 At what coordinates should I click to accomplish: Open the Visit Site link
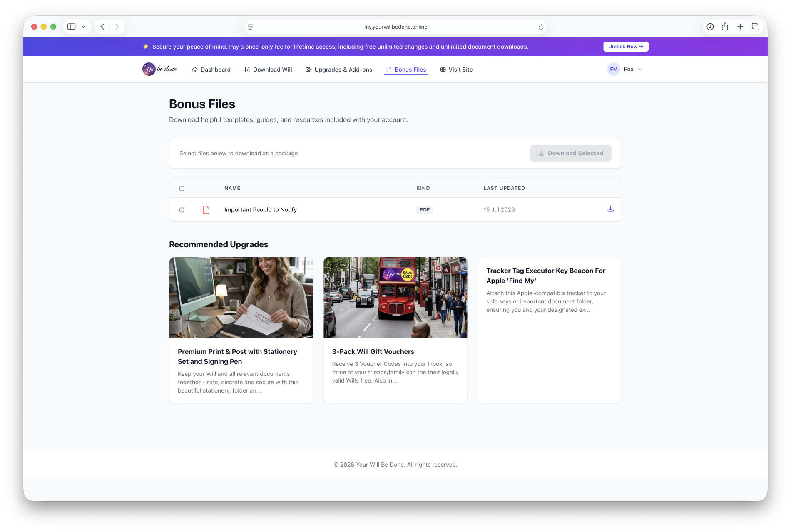click(x=456, y=70)
